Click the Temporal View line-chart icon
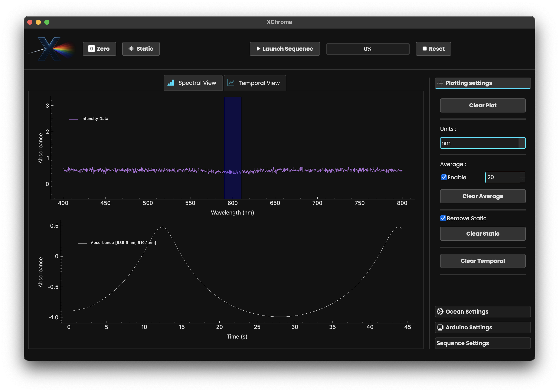This screenshot has width=559, height=392. [231, 83]
